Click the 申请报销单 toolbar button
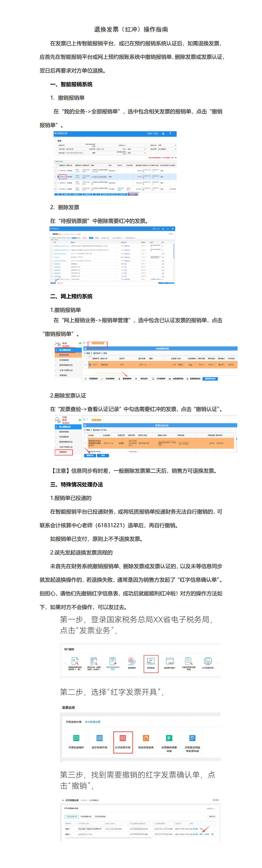 point(92,379)
